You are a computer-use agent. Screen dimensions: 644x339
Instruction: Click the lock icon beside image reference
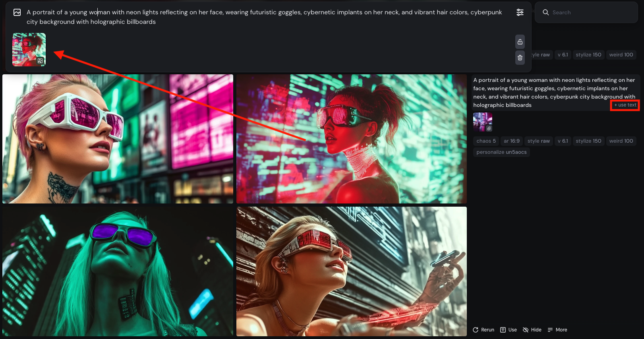[520, 42]
